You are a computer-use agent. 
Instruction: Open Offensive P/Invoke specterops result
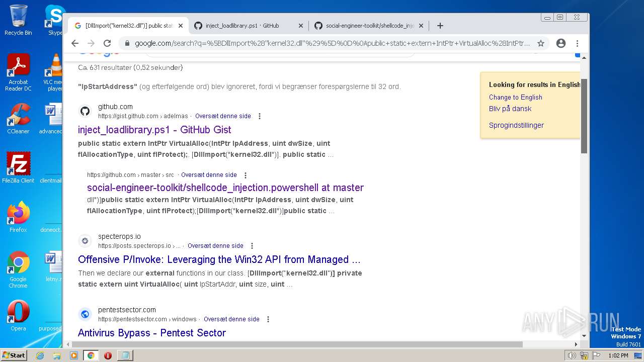(219, 259)
